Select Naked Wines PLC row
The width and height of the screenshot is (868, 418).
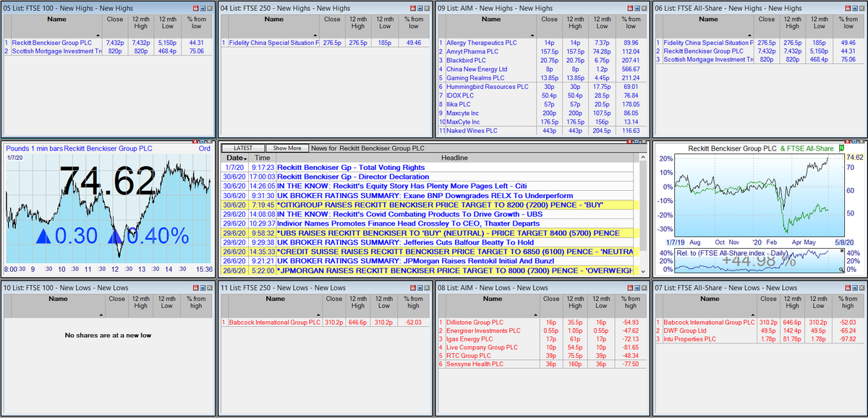pyautogui.click(x=542, y=131)
